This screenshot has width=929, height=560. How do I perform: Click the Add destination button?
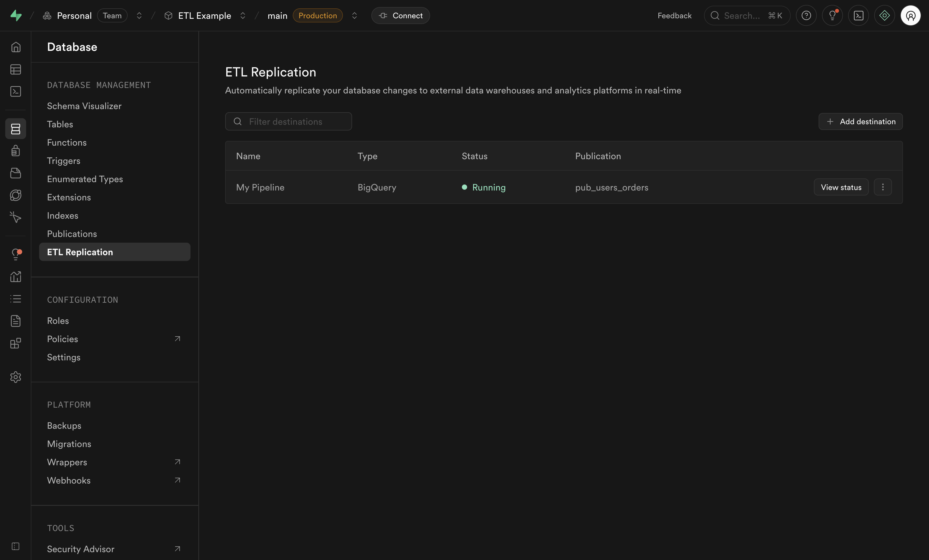tap(860, 121)
